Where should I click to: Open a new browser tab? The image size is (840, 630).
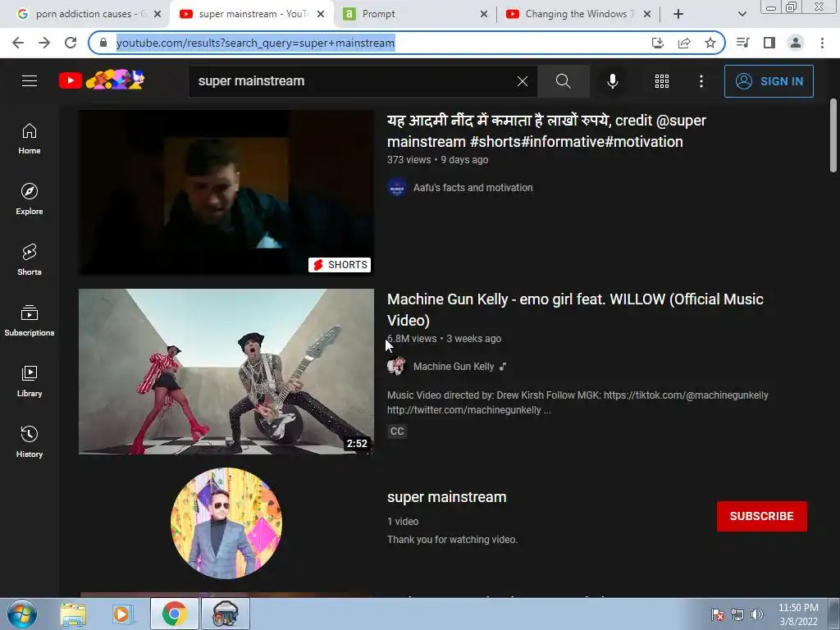click(x=678, y=14)
